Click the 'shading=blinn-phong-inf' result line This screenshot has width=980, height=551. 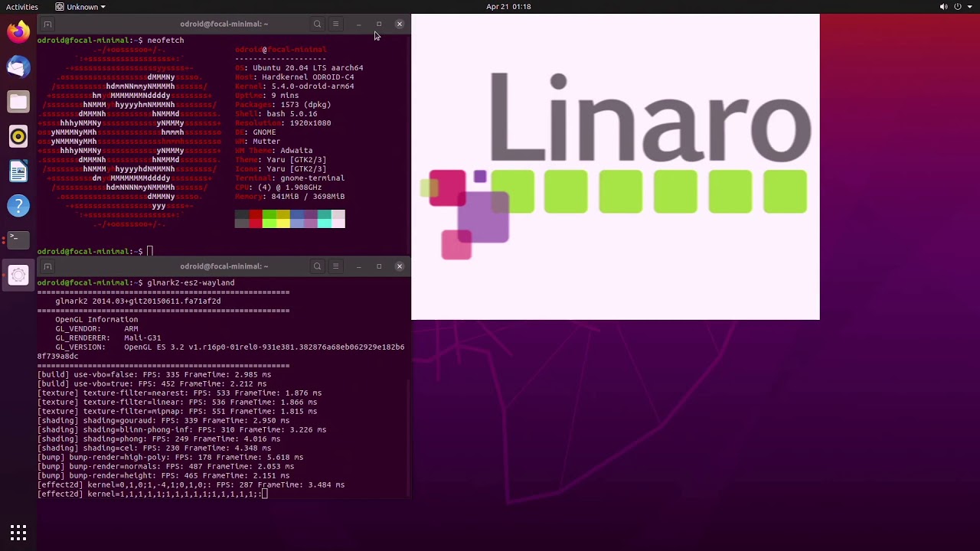click(181, 429)
